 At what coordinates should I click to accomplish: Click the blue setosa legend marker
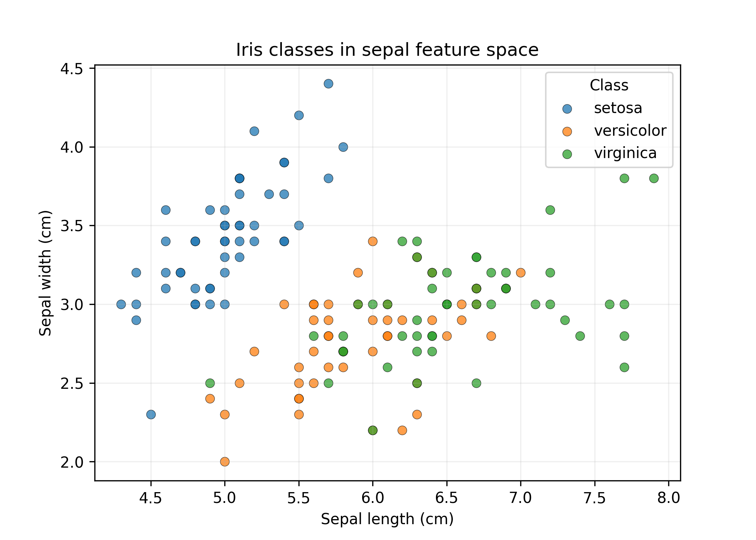coord(567,109)
